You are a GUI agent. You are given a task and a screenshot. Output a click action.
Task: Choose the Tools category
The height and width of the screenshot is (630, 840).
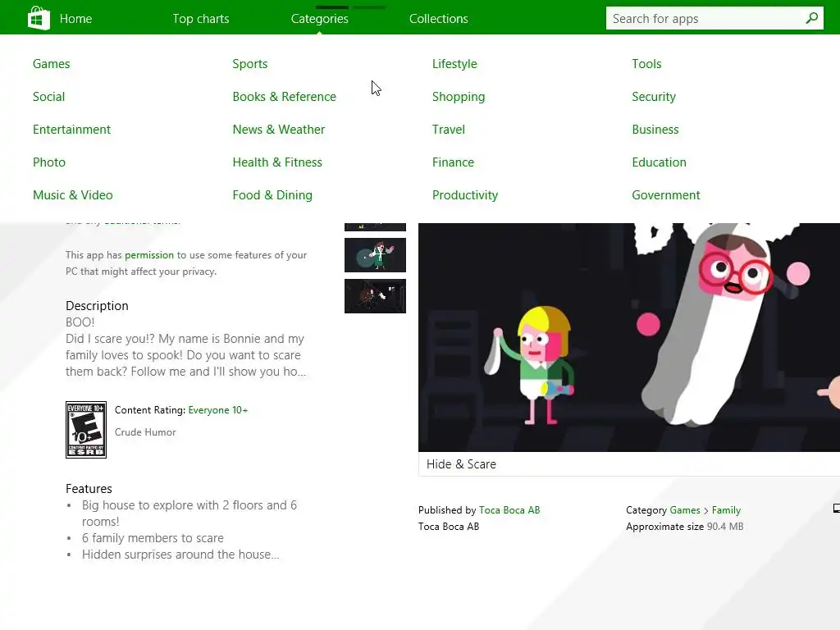point(646,64)
